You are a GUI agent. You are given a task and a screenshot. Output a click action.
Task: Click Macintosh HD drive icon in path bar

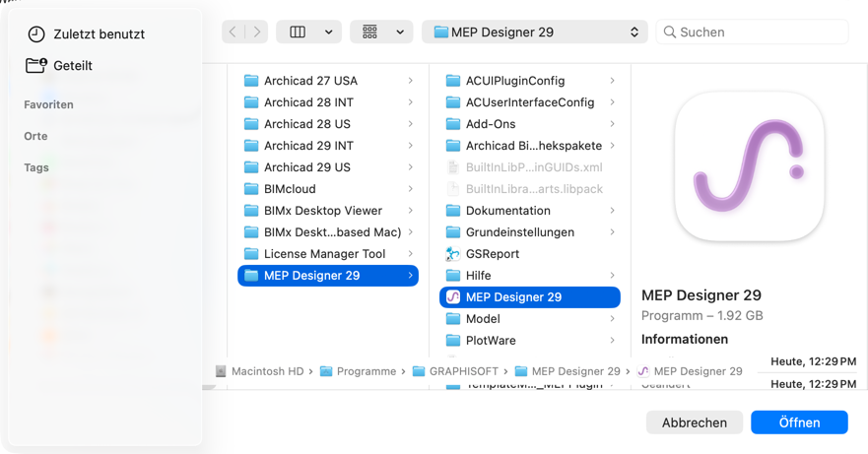(x=221, y=371)
